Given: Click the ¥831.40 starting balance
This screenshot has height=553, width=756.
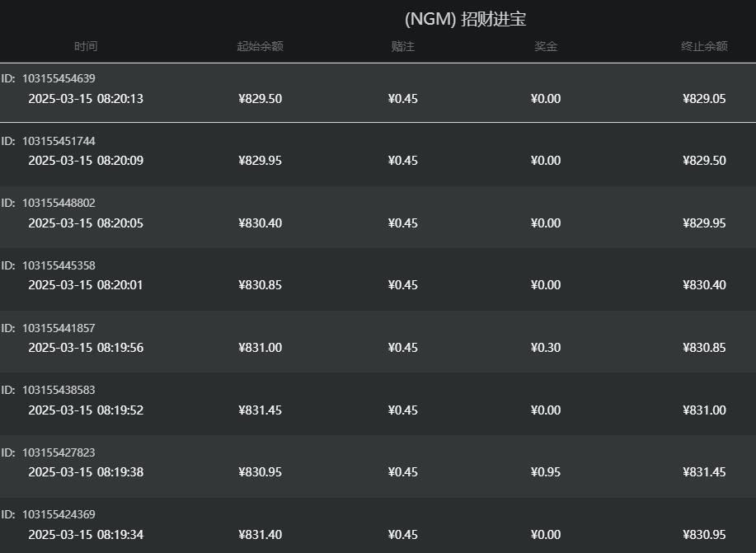Looking at the screenshot, I should click(x=260, y=535).
